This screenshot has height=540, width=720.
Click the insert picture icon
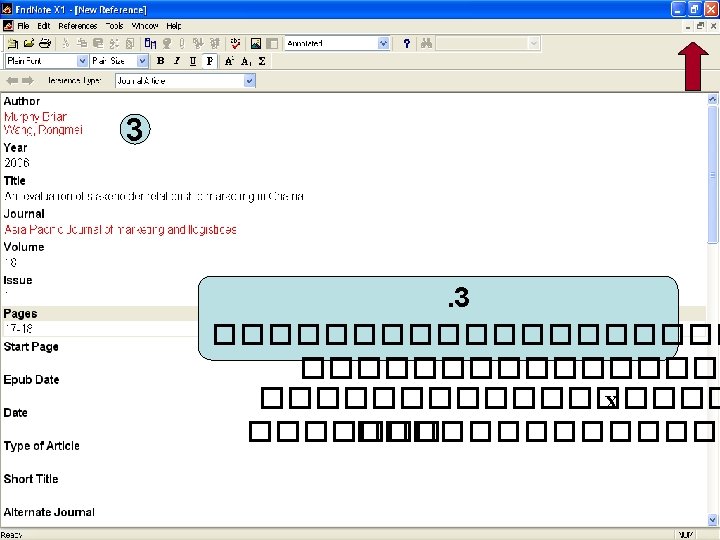[256, 44]
